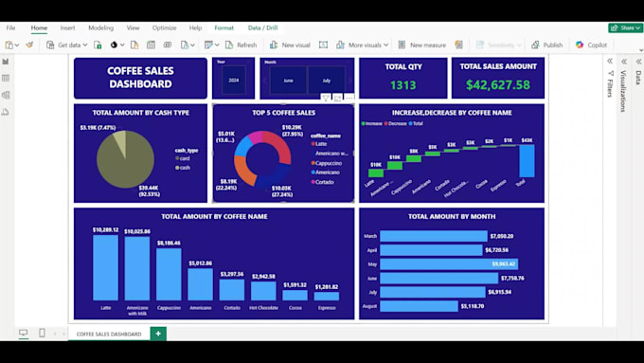
Task: Click the Focus mode icon on visual
Action: [x=337, y=99]
